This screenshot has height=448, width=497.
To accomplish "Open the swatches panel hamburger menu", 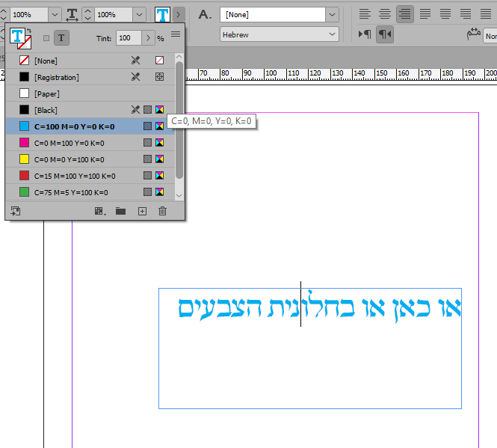I will point(176,34).
